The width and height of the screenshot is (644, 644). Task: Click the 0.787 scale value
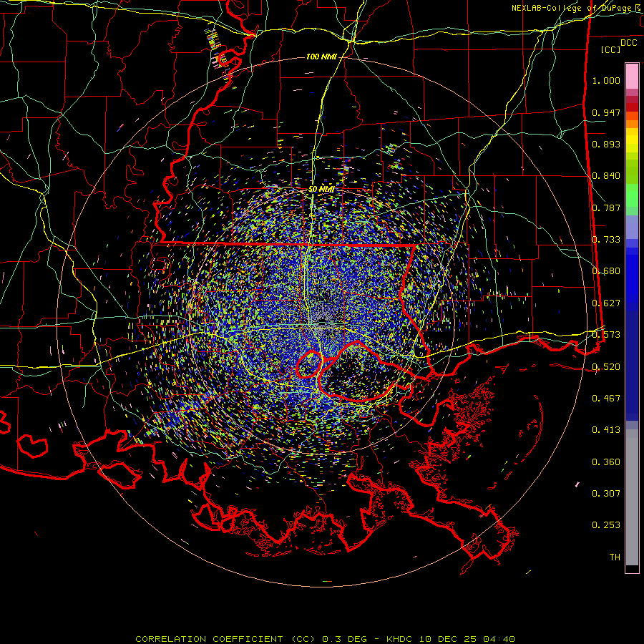[606, 208]
